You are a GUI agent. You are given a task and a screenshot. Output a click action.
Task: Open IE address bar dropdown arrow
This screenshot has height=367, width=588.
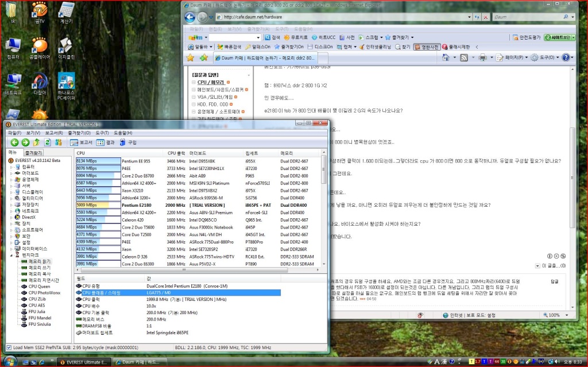(x=469, y=17)
